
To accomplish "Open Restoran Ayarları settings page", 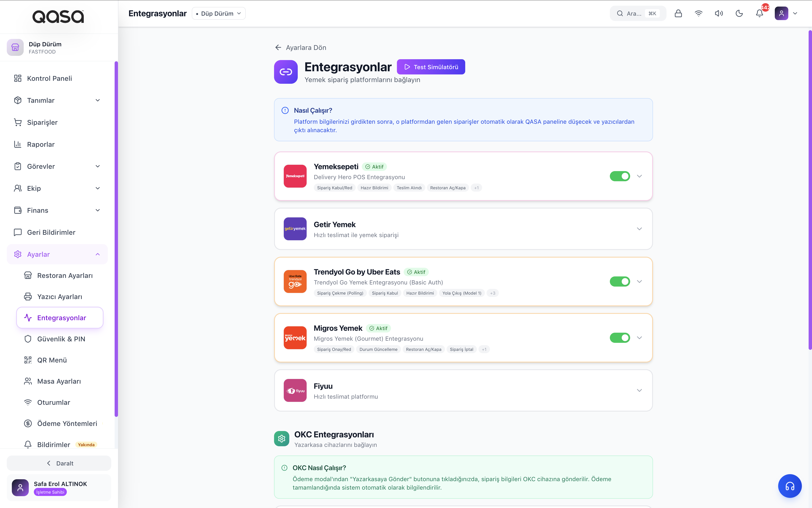I will (60, 276).
